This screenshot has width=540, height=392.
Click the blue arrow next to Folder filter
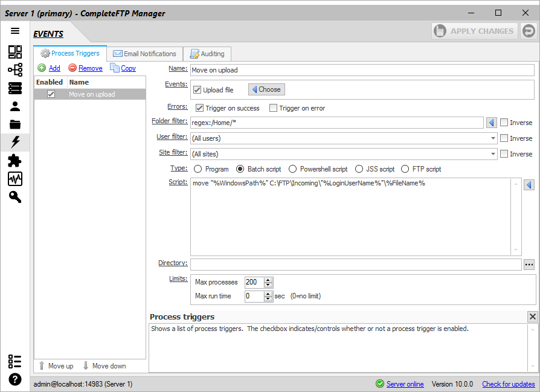tap(492, 123)
